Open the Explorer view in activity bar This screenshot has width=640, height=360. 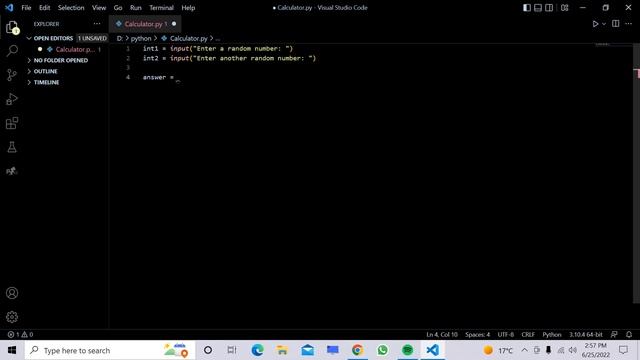12,27
